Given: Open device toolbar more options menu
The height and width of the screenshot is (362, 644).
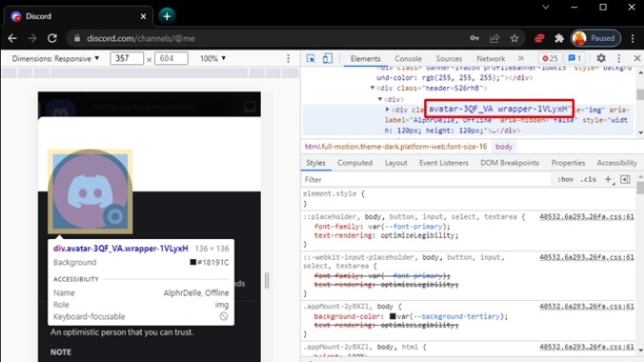Looking at the screenshot, I should click(288, 58).
